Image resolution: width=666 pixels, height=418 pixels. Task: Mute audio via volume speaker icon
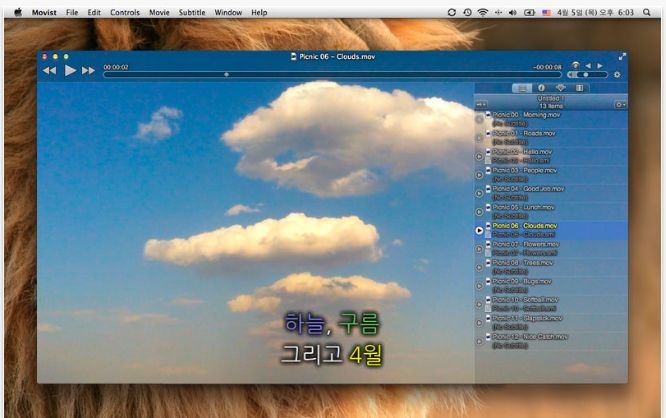573,75
